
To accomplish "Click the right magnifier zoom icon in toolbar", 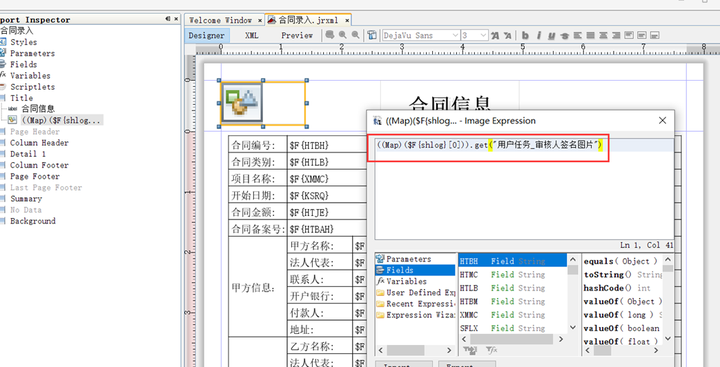I will 355,35.
